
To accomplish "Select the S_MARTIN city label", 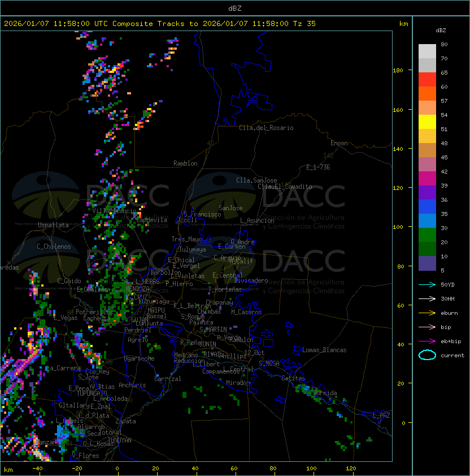I will [213, 330].
